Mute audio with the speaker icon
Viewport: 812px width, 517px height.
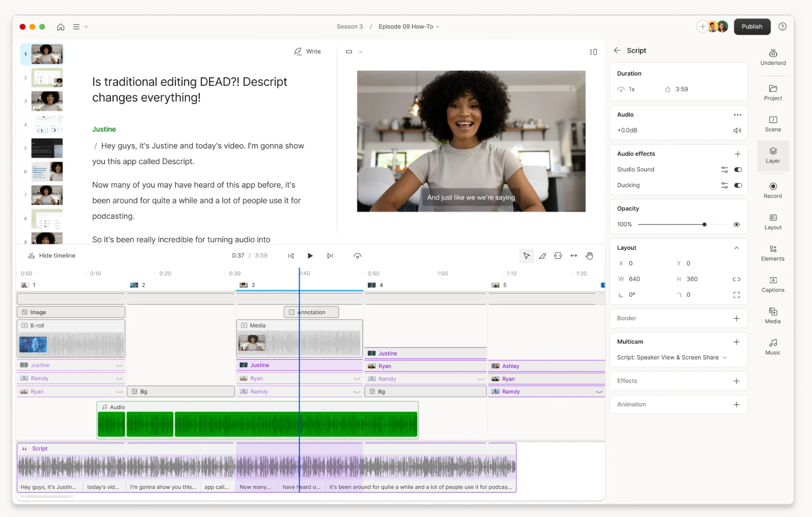tap(737, 130)
